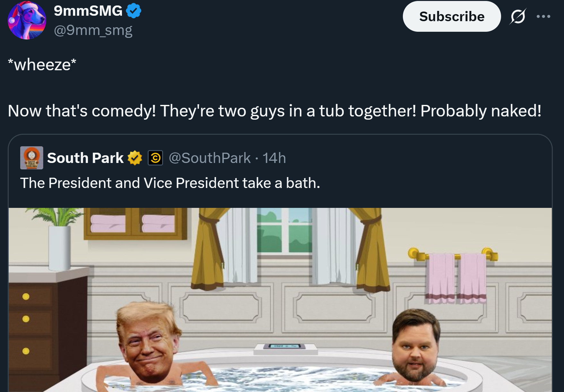Click the 9mmSMG display name
Screen dimensions: 564x392
pos(88,11)
